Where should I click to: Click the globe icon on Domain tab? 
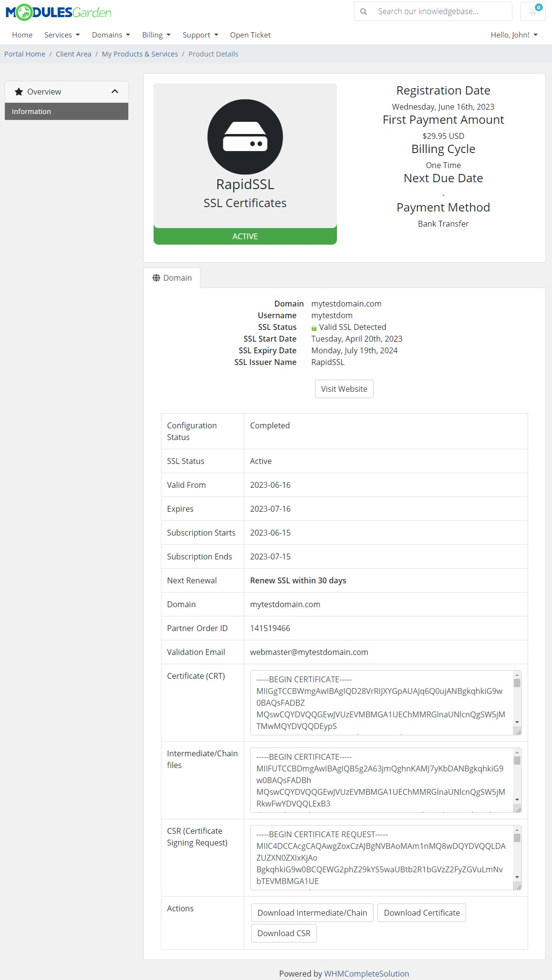[156, 278]
